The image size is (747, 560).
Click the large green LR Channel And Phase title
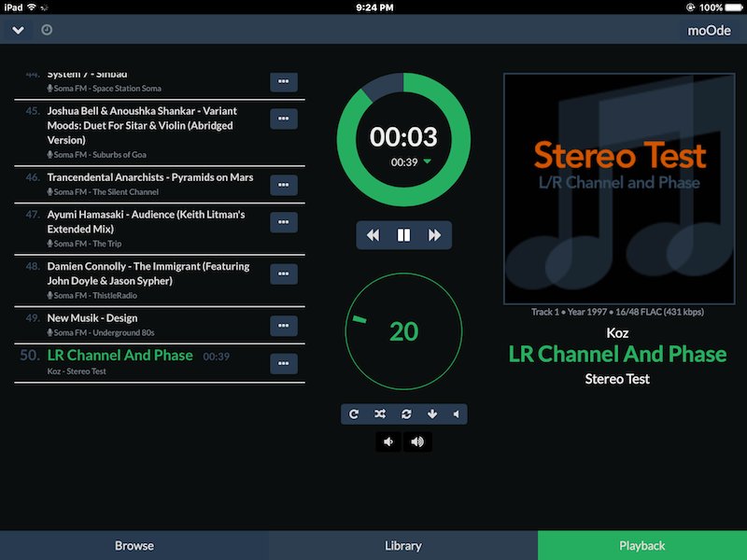click(x=617, y=355)
